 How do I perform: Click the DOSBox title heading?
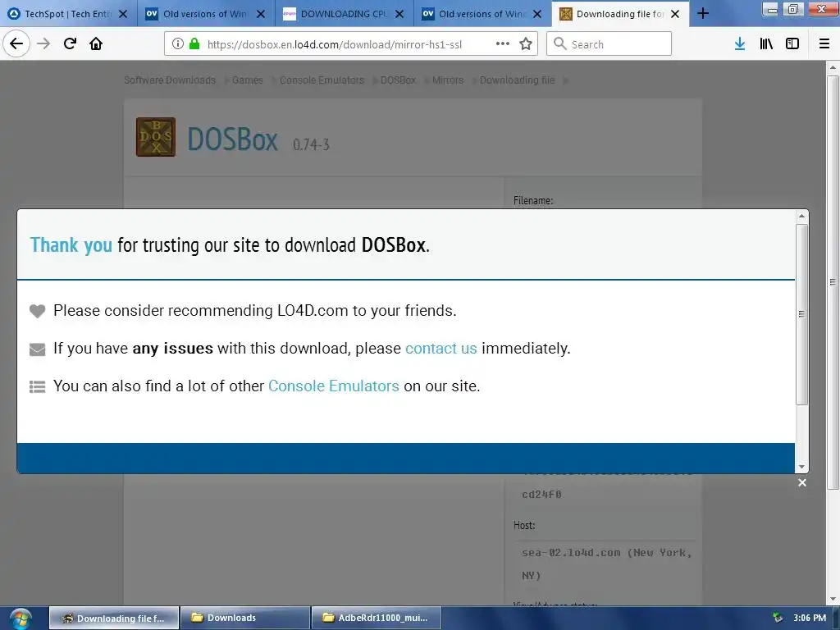pyautogui.click(x=232, y=139)
